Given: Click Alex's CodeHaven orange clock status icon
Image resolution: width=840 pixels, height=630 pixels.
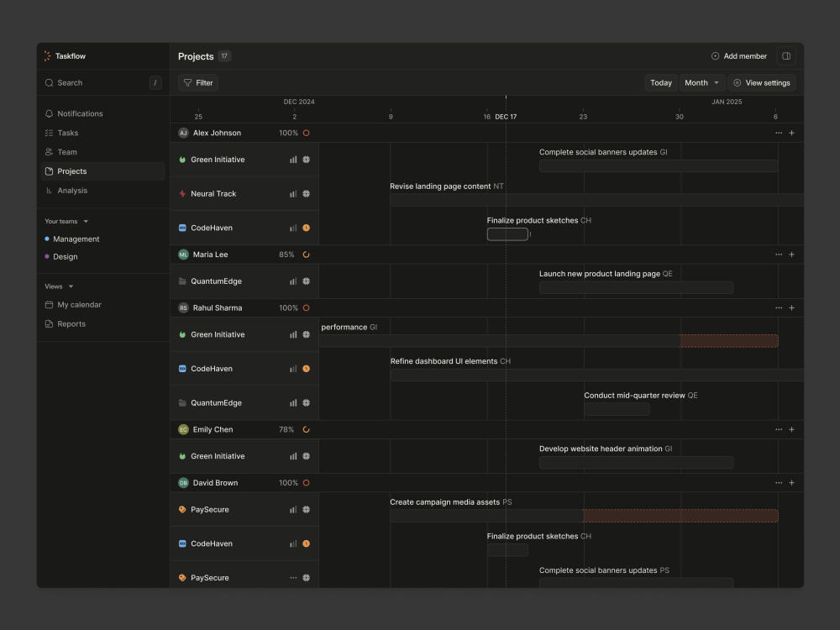Looking at the screenshot, I should click(x=307, y=228).
